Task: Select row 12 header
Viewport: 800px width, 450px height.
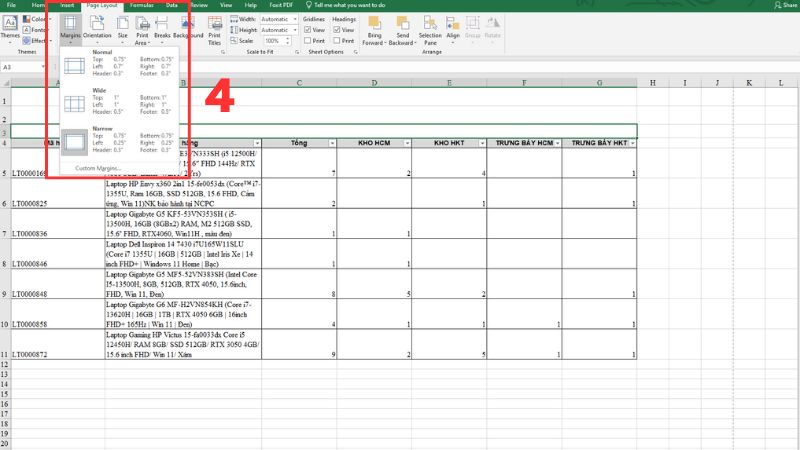Action: click(5, 364)
